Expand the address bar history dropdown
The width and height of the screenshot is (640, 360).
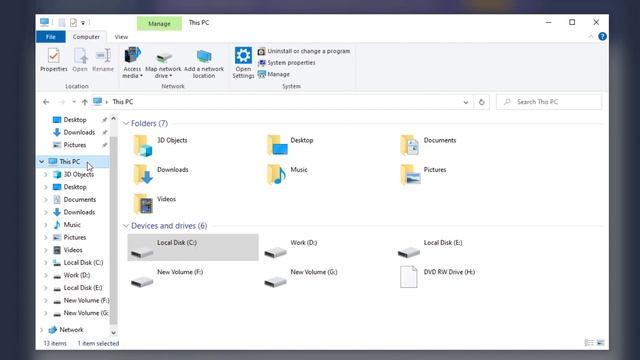(466, 102)
